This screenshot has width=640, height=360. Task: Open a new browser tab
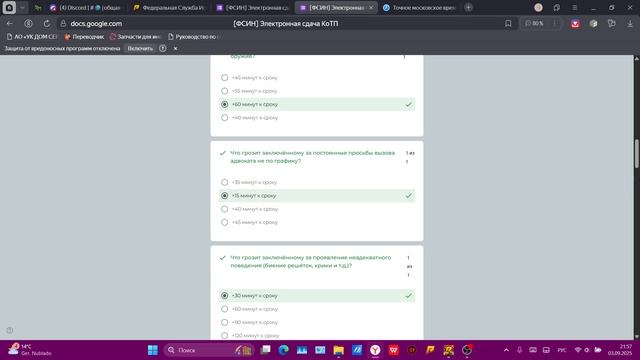click(x=469, y=7)
